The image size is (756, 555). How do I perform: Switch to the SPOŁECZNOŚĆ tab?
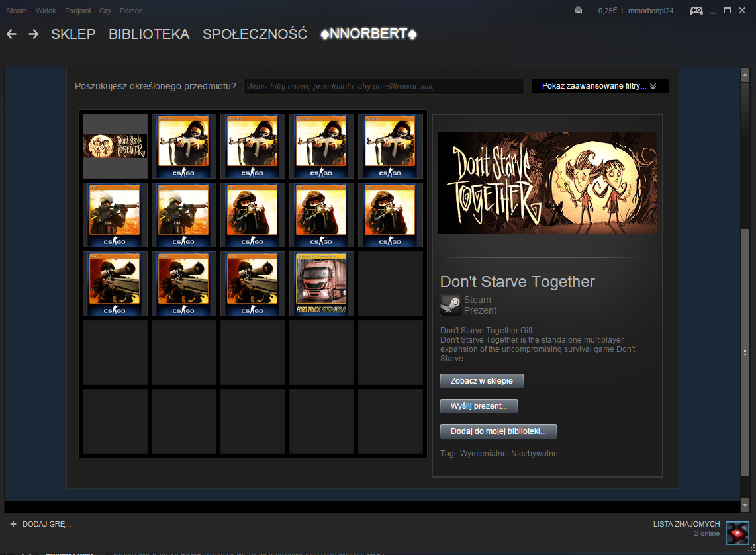pos(255,34)
